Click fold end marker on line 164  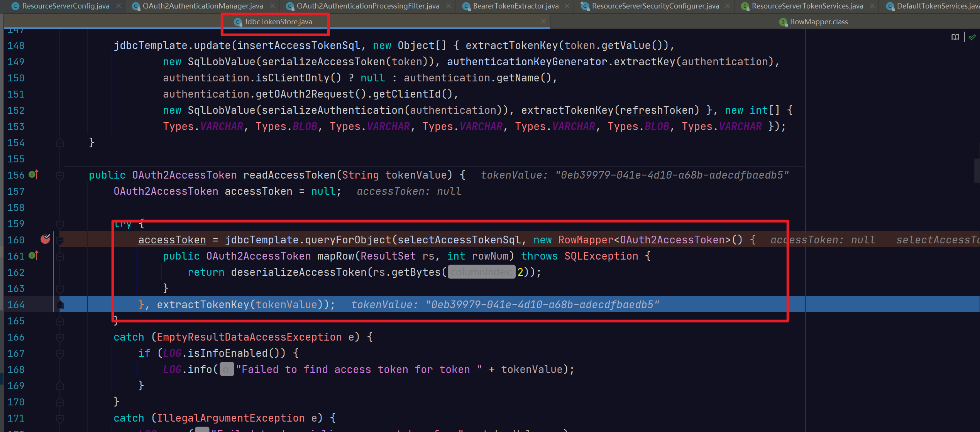pyautogui.click(x=60, y=305)
